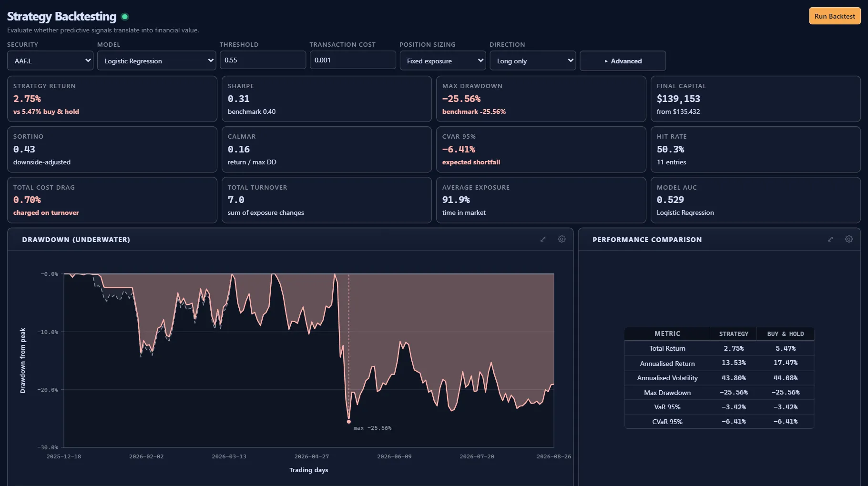Click the Strategy Backtesting page title
Image resolution: width=868 pixels, height=486 pixels.
[61, 17]
